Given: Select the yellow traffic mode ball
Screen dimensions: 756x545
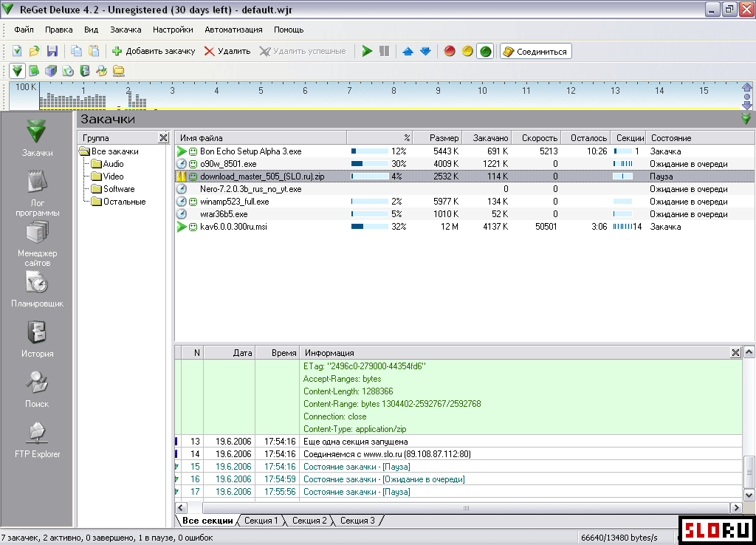Looking at the screenshot, I should pos(467,51).
